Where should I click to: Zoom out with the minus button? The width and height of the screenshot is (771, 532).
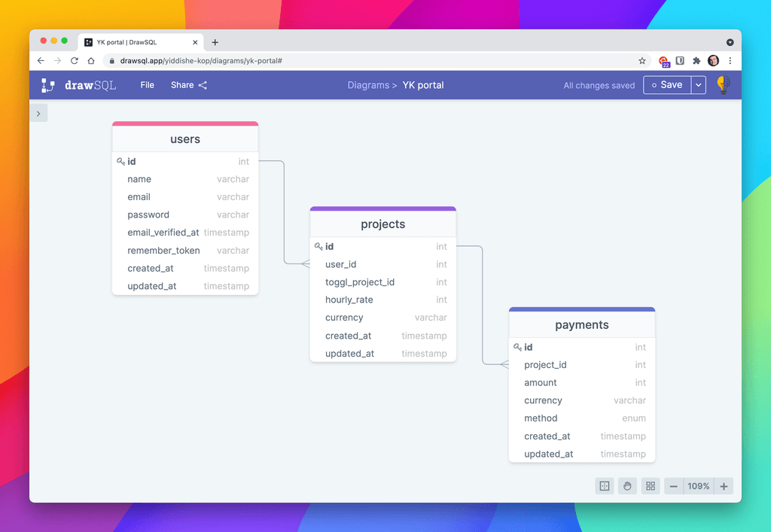tap(674, 486)
